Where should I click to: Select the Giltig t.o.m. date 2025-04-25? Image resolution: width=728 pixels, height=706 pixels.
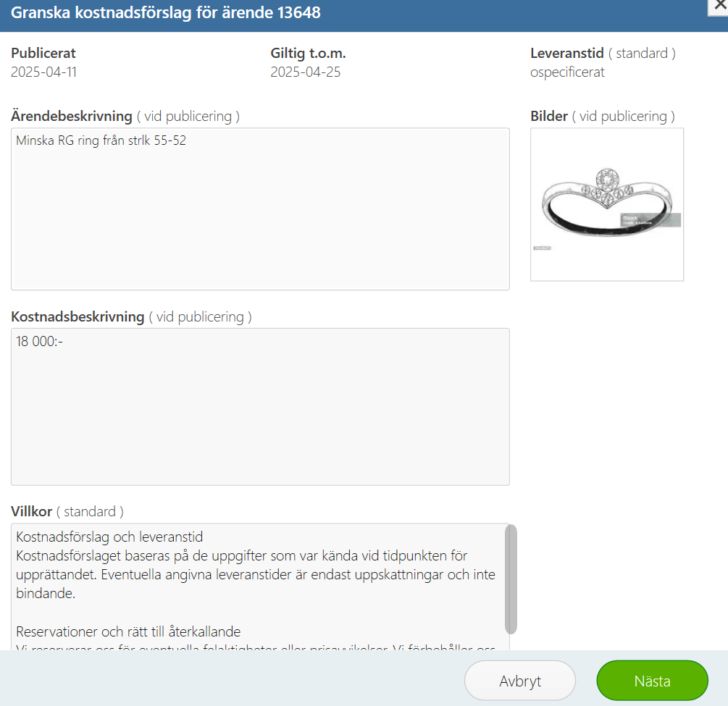coord(306,72)
